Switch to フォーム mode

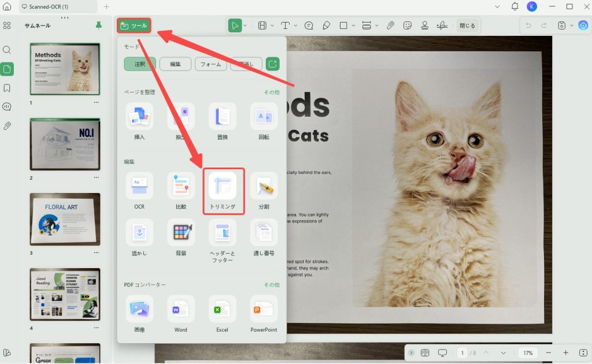pos(210,64)
